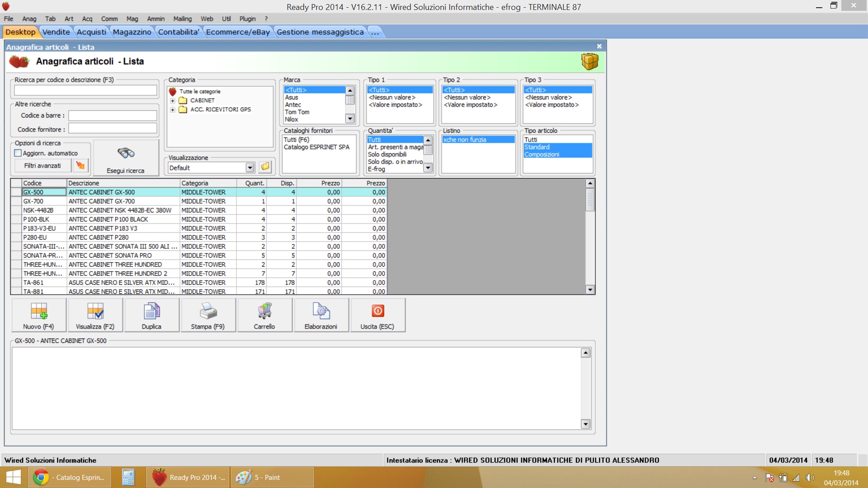Click the action center flag tray icon
This screenshot has width=868, height=488.
pos(769,478)
